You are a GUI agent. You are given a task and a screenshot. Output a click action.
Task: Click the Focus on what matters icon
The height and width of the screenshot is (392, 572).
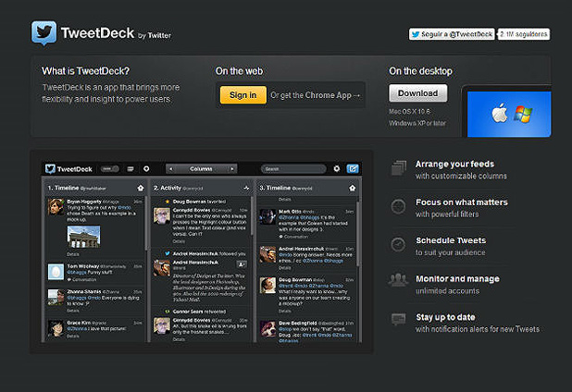click(x=399, y=206)
